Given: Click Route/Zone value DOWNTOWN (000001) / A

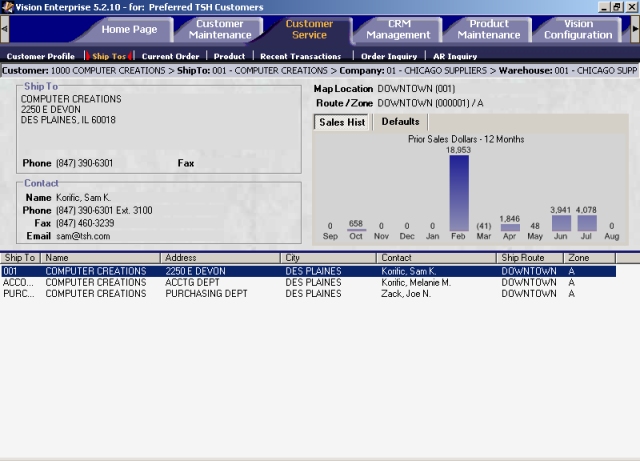Looking at the screenshot, I should pos(430,103).
